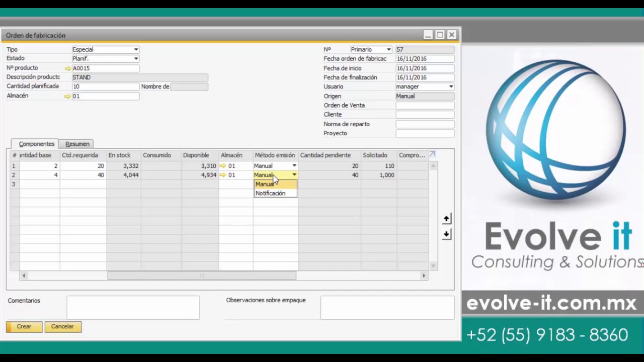Open the Tipo dropdown showing Especial
This screenshot has height=362, width=644.
click(136, 50)
